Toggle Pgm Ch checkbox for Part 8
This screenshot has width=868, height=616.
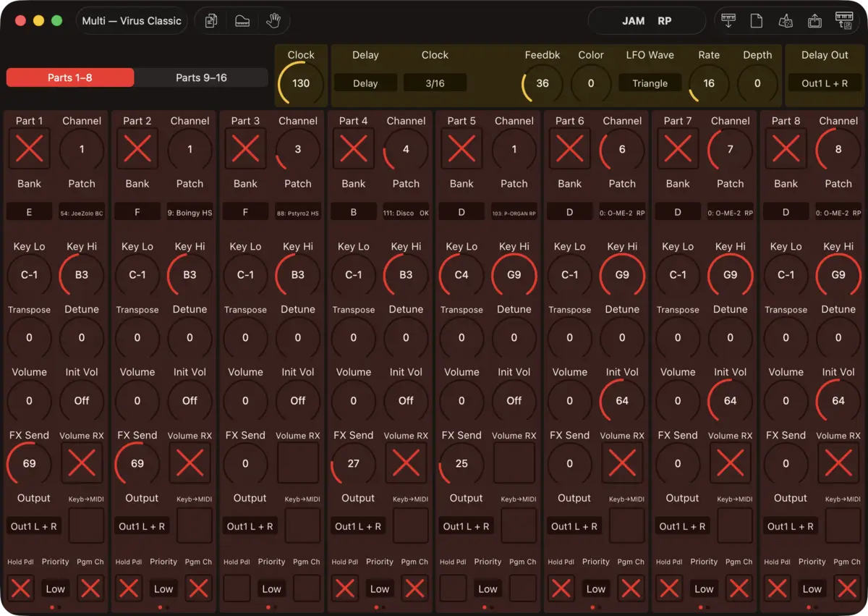coord(847,588)
